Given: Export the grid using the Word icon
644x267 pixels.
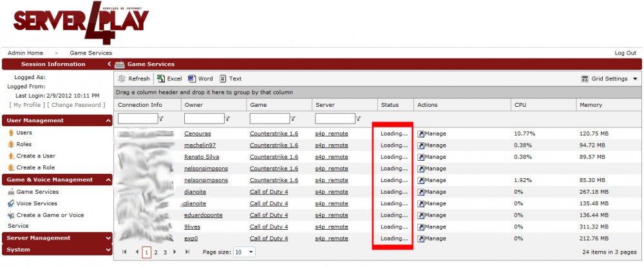Looking at the screenshot, I should click(192, 78).
